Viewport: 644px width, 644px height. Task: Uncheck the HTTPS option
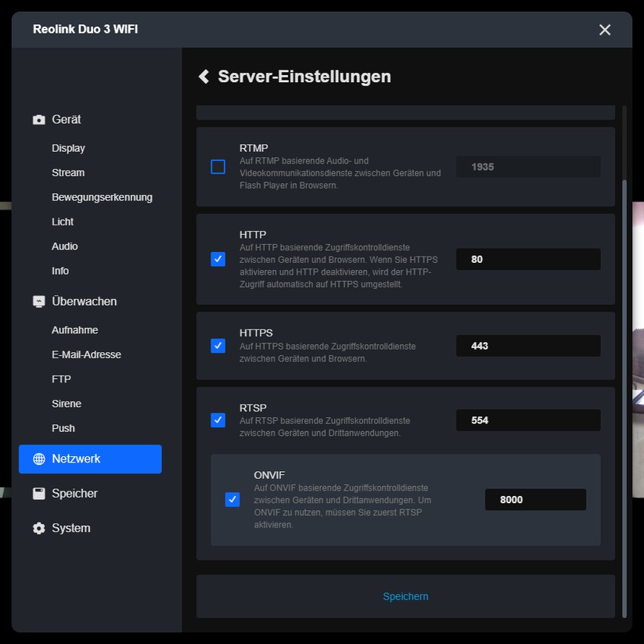[x=218, y=345]
